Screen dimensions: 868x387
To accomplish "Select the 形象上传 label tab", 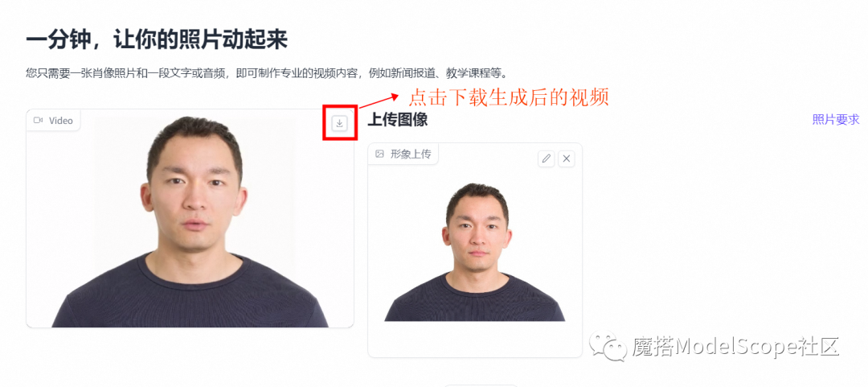I will [x=403, y=154].
